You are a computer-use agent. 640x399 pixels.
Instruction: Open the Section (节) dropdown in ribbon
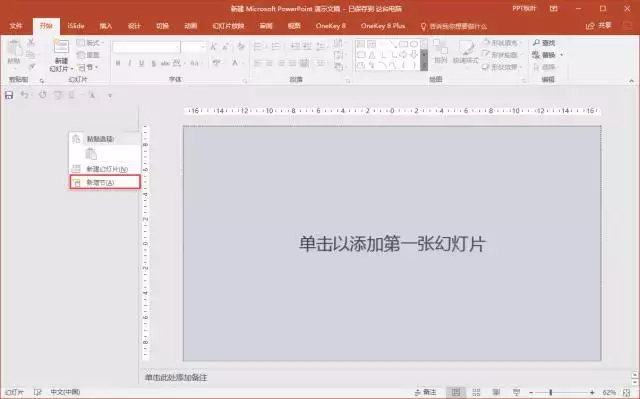tap(88, 67)
